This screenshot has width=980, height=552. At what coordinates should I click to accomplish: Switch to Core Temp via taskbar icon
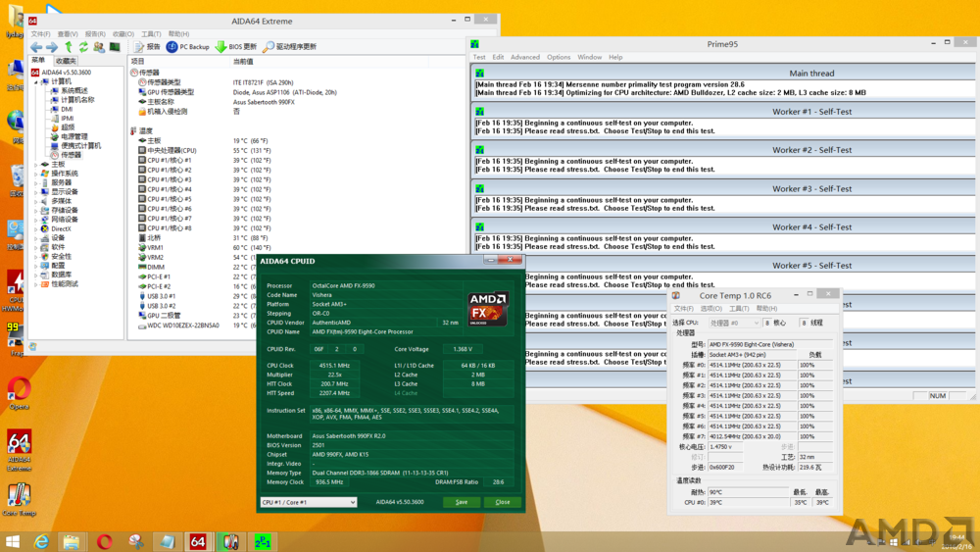(x=230, y=541)
